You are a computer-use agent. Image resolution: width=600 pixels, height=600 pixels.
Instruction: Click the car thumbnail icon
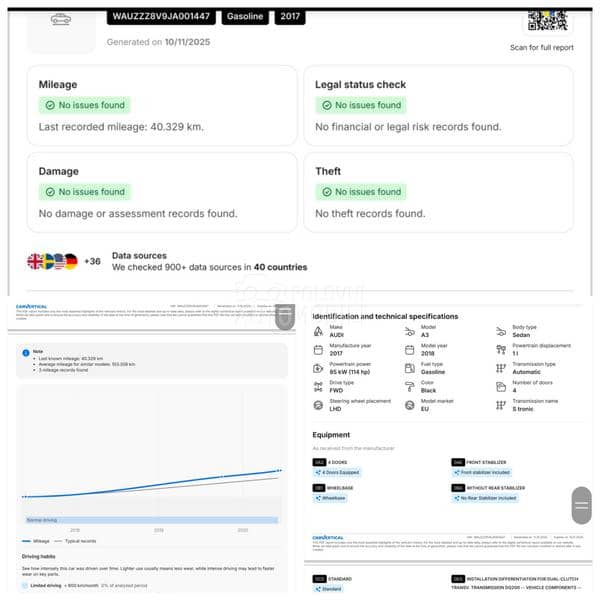click(60, 20)
